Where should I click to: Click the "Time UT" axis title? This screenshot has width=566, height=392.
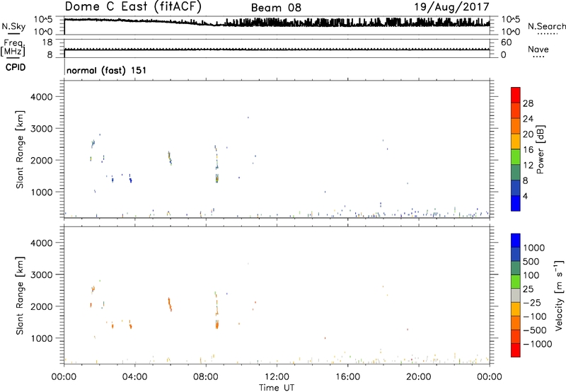(277, 388)
